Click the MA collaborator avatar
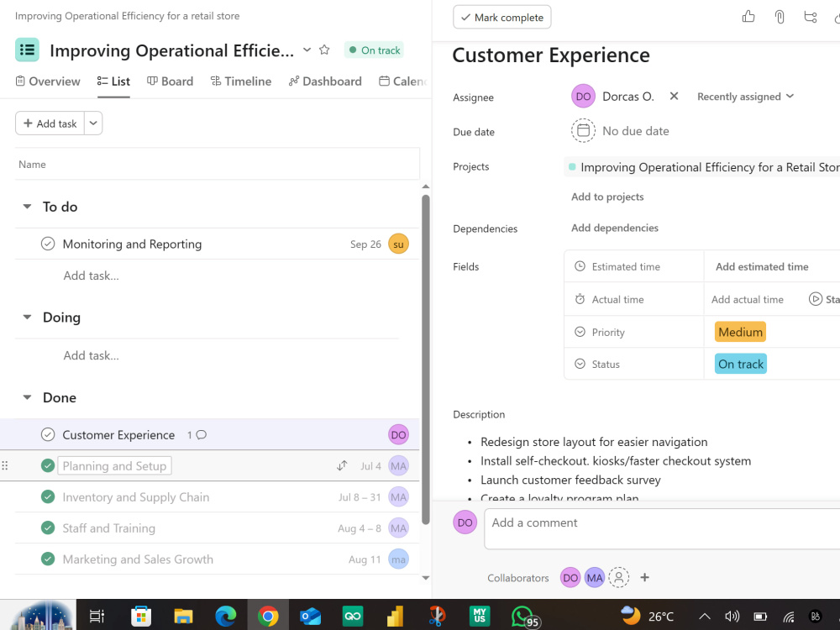The height and width of the screenshot is (630, 840). point(594,577)
